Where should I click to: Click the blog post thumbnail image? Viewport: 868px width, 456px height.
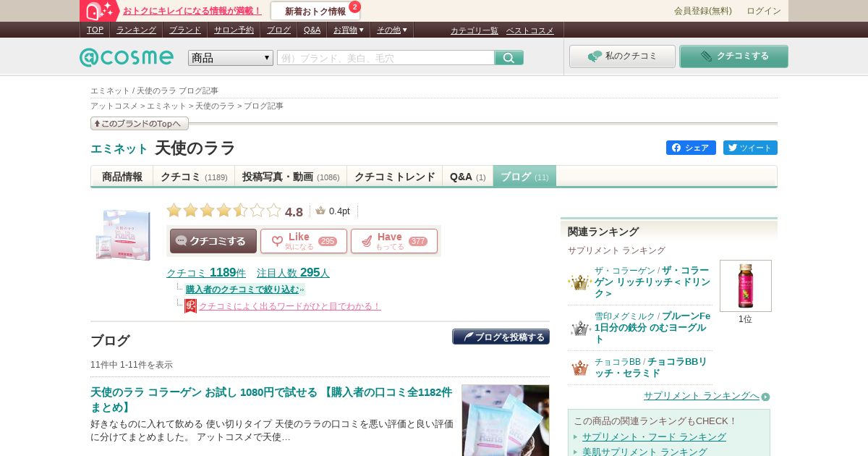pyautogui.click(x=506, y=421)
